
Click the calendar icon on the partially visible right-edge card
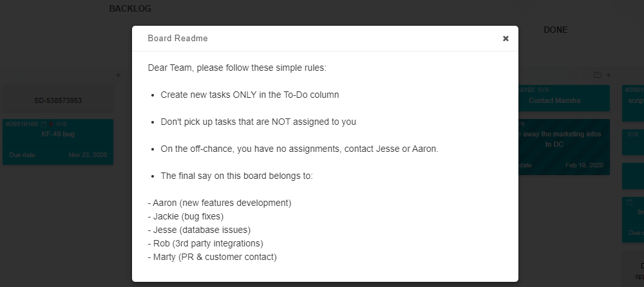[x=629, y=202]
